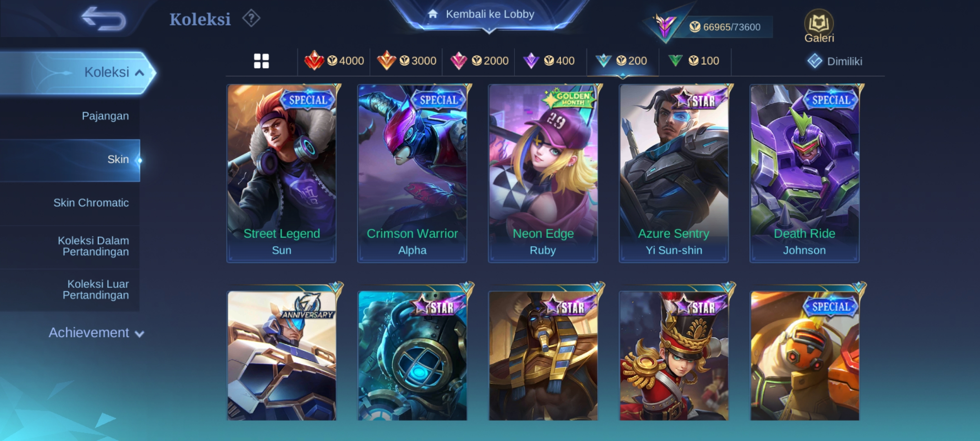Expand the Achievement sidebar section
Screen dimensions: 980x441
click(96, 333)
